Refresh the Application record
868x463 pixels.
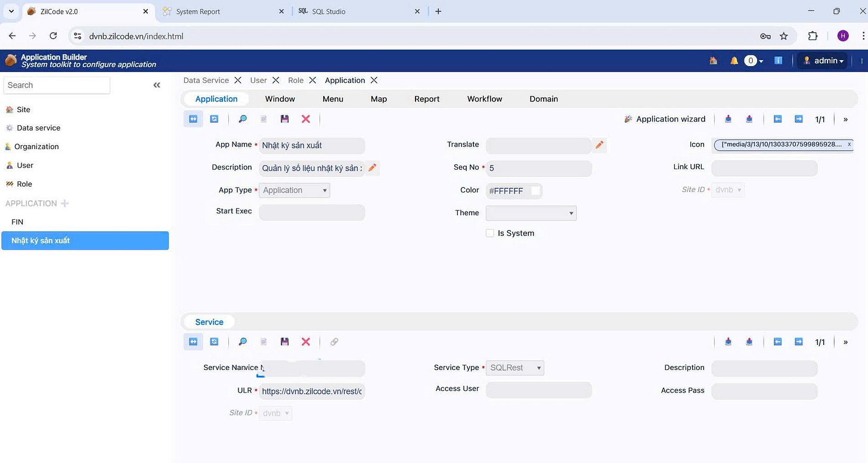tap(214, 119)
